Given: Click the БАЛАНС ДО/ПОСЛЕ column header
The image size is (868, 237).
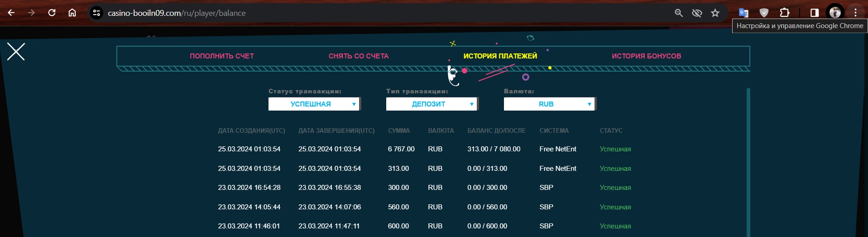Looking at the screenshot, I should click(x=497, y=131).
